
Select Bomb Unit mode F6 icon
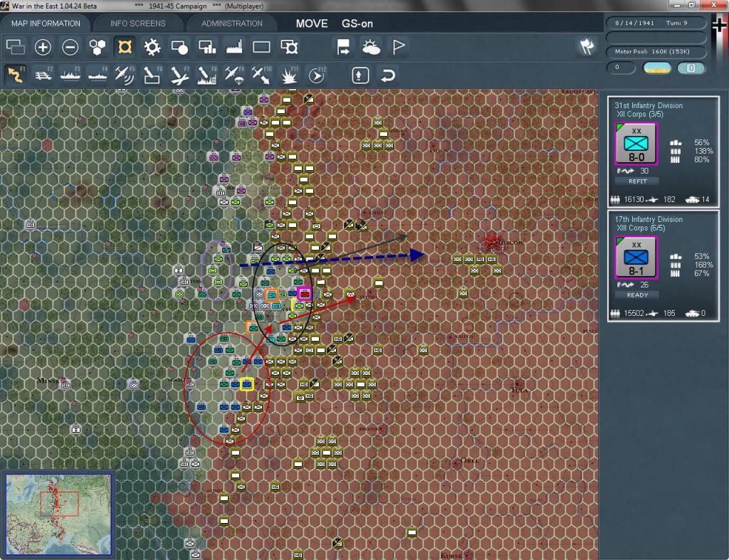click(152, 75)
